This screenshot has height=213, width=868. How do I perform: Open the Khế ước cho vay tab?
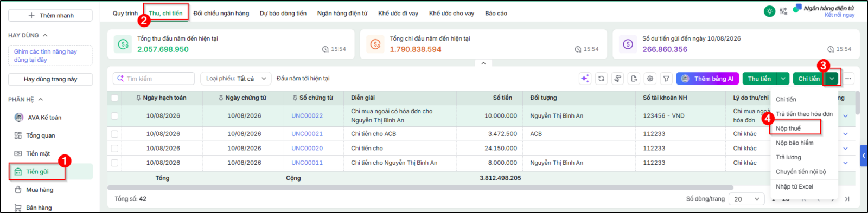point(451,14)
